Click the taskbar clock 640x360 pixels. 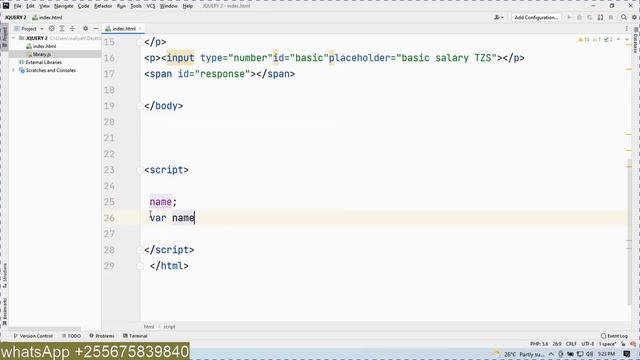click(x=607, y=354)
